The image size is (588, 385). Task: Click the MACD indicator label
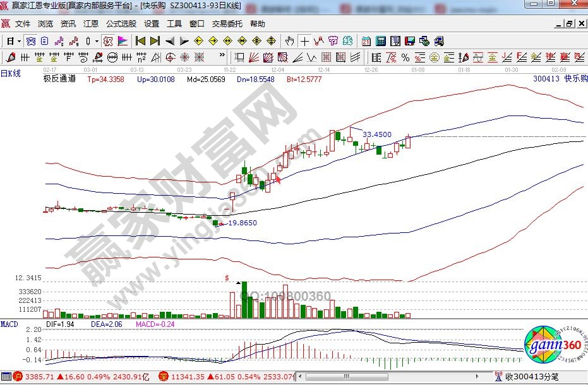coord(9,324)
